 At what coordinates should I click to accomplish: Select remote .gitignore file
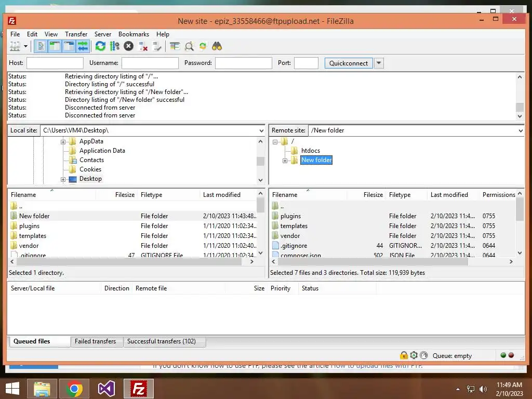click(x=393, y=246)
